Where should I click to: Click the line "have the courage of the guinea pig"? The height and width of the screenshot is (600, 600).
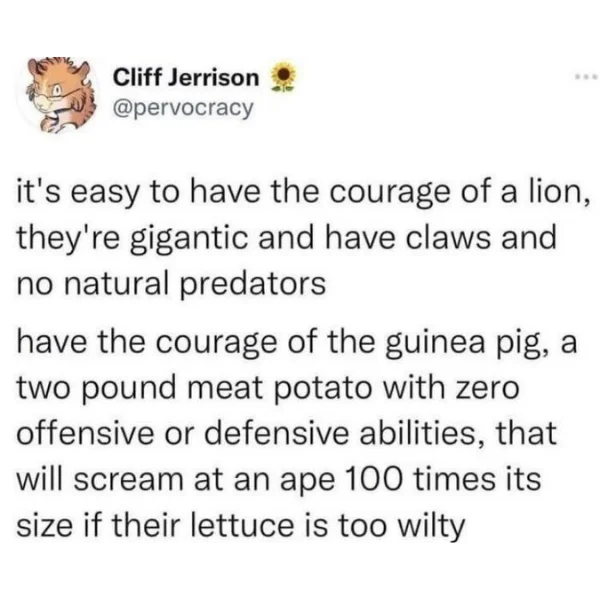pos(297,344)
